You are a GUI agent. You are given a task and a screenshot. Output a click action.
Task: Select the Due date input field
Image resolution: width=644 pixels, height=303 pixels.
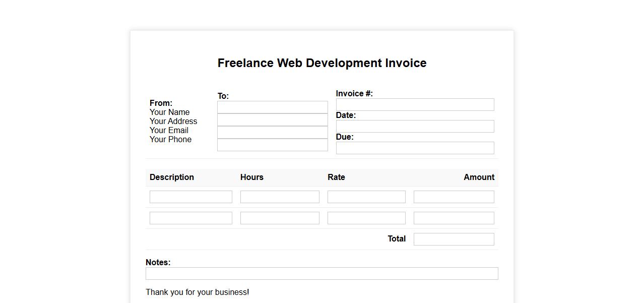pos(415,148)
